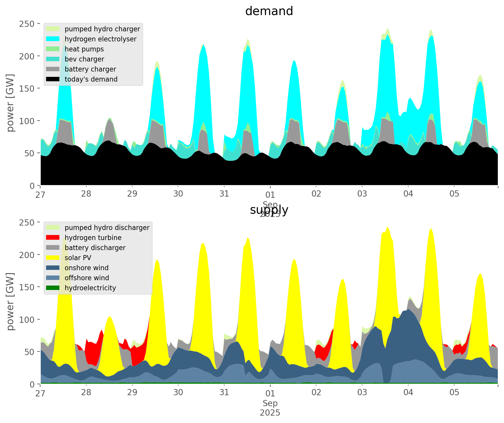Select the battery discharger legend label
The width and height of the screenshot is (504, 423).
click(x=95, y=248)
